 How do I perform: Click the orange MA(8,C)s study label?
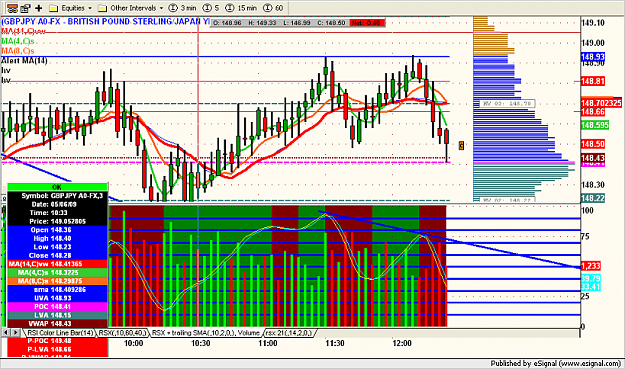click(x=18, y=51)
